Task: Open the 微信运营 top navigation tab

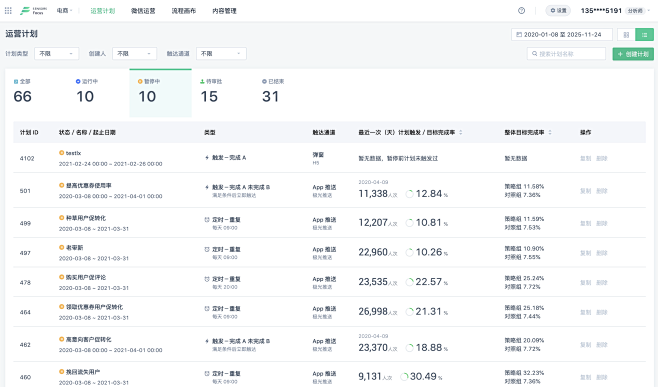Action: coord(143,11)
